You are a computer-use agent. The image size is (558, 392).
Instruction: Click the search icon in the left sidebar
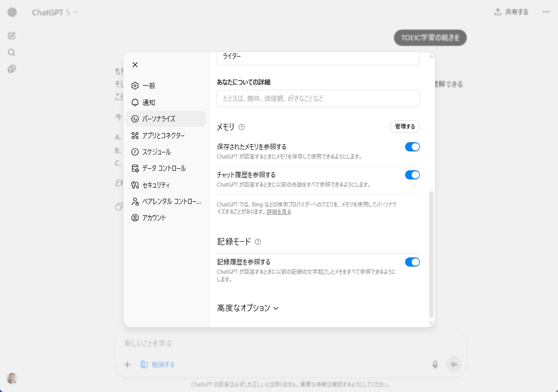point(11,52)
